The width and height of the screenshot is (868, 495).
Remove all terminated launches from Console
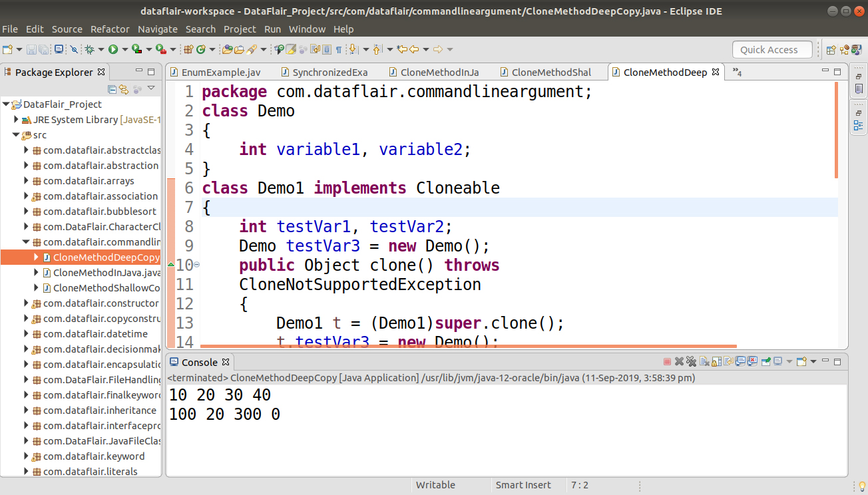tap(690, 361)
